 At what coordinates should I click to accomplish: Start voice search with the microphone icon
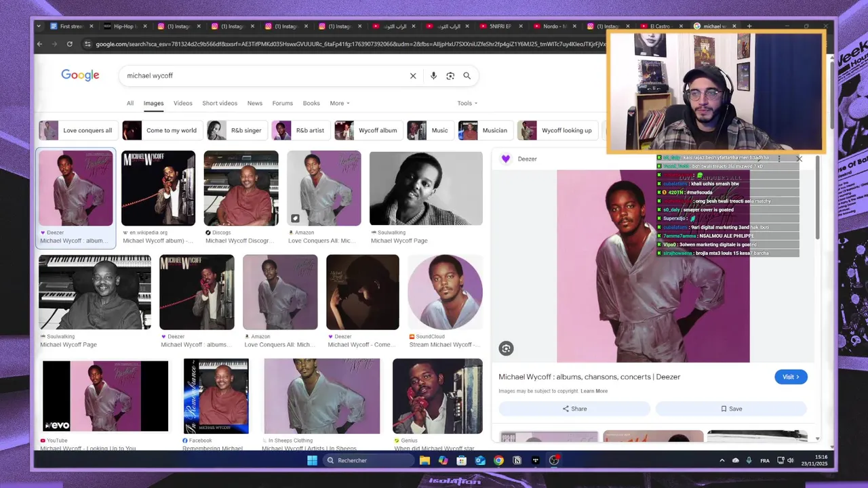433,76
